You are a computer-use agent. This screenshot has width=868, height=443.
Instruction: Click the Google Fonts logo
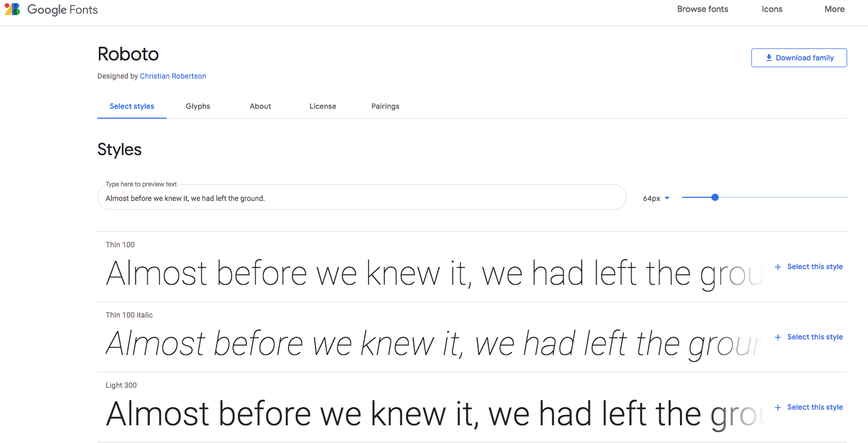pyautogui.click(x=51, y=9)
